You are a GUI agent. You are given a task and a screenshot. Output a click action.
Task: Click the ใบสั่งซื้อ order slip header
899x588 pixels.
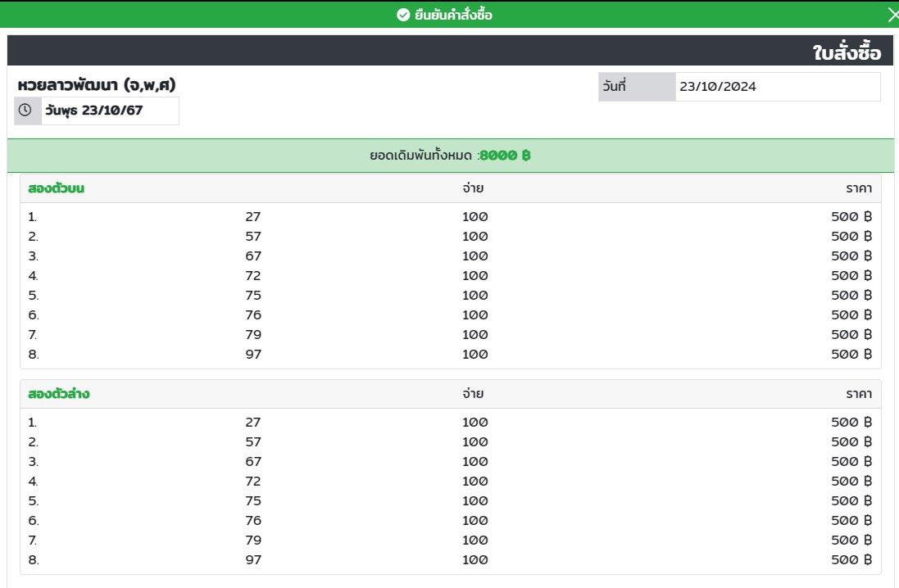pyautogui.click(x=847, y=52)
